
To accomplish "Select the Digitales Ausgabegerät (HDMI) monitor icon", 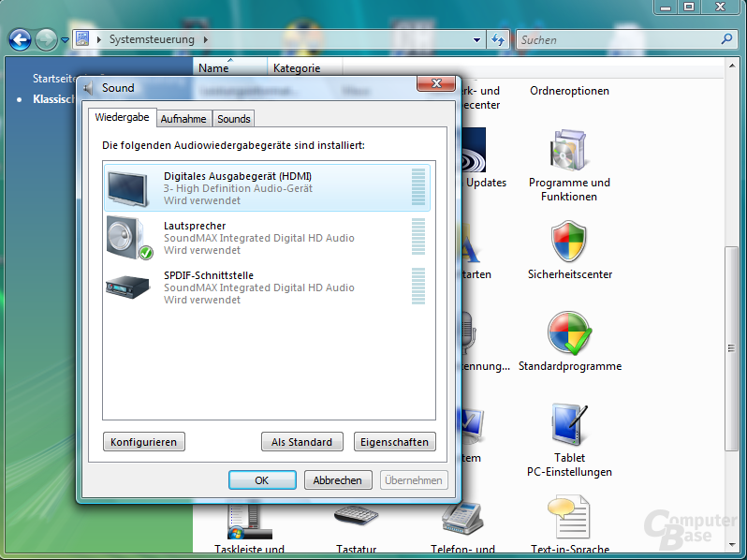I will [127, 189].
